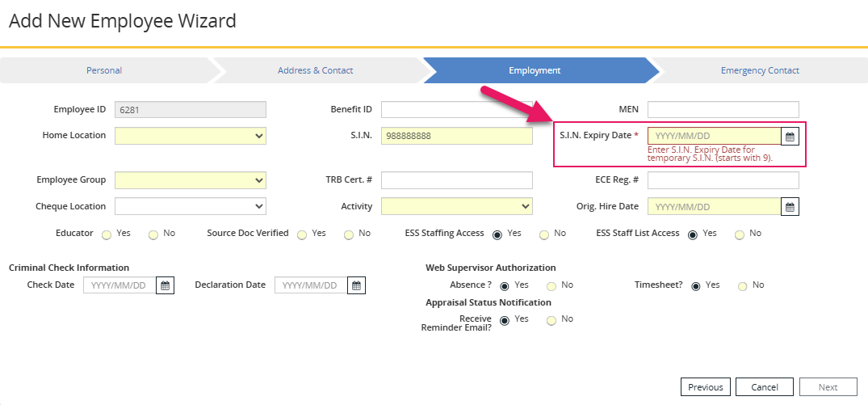This screenshot has height=405, width=868.
Task: Go to the Personal wizard step
Action: click(x=104, y=70)
